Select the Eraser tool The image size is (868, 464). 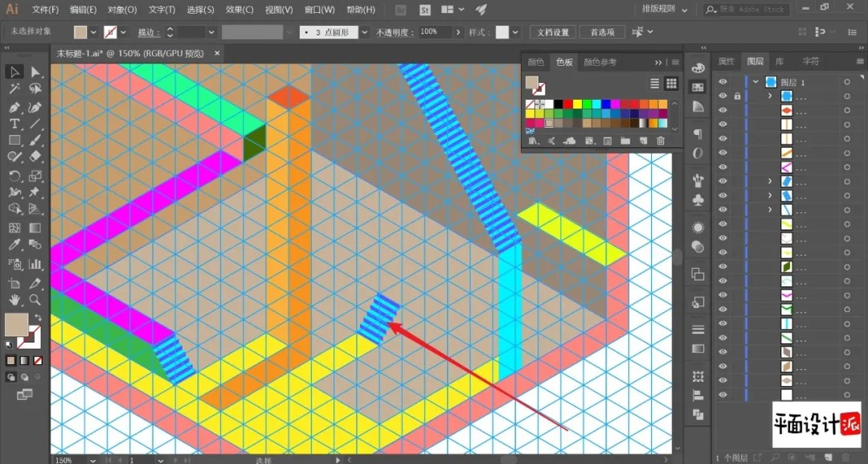click(x=35, y=158)
